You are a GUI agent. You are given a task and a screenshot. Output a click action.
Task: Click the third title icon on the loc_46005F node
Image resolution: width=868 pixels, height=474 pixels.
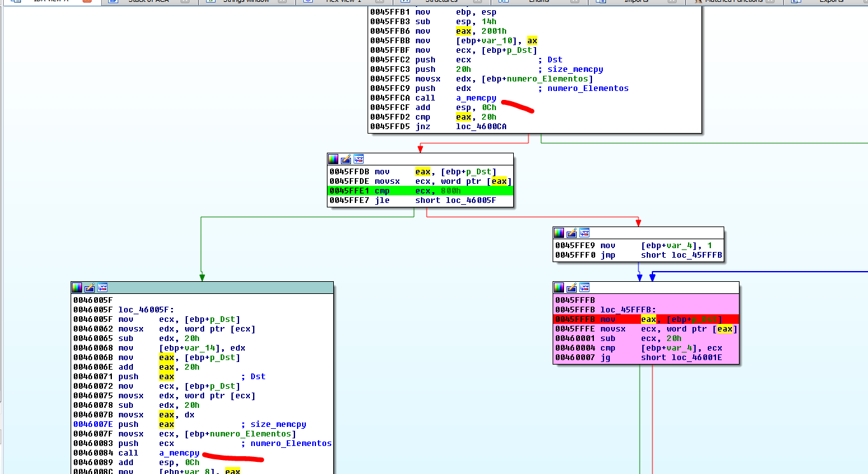tap(102, 288)
